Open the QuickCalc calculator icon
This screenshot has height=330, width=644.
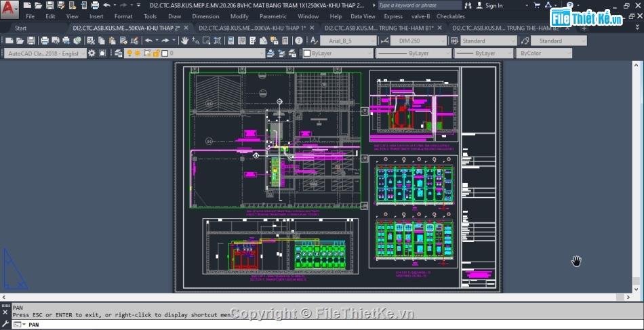point(285,41)
